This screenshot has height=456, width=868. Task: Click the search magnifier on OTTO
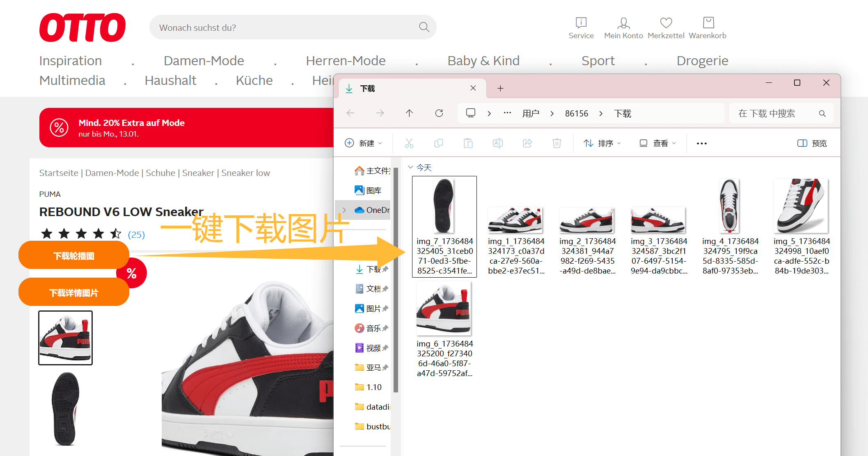(424, 27)
